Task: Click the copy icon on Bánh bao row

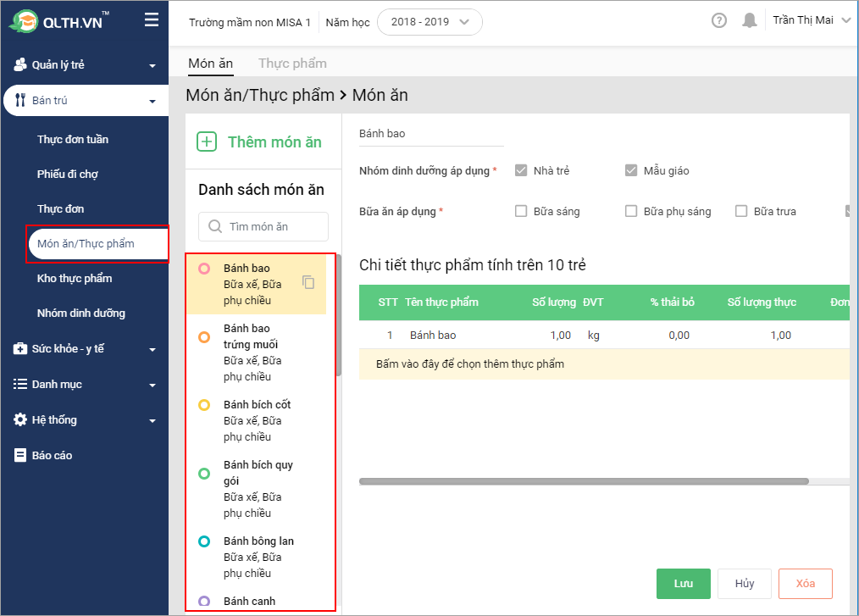Action: (x=308, y=281)
